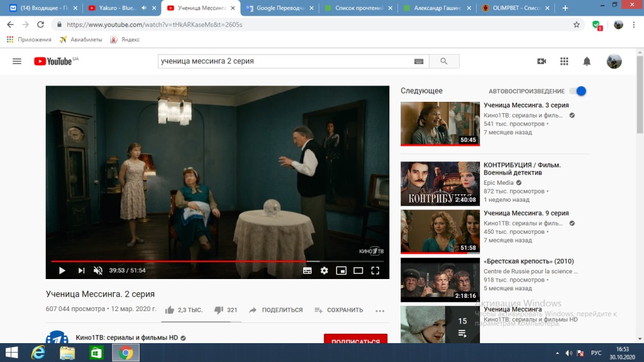Open the Epic Media channel link
The height and width of the screenshot is (362, 644).
tap(499, 183)
